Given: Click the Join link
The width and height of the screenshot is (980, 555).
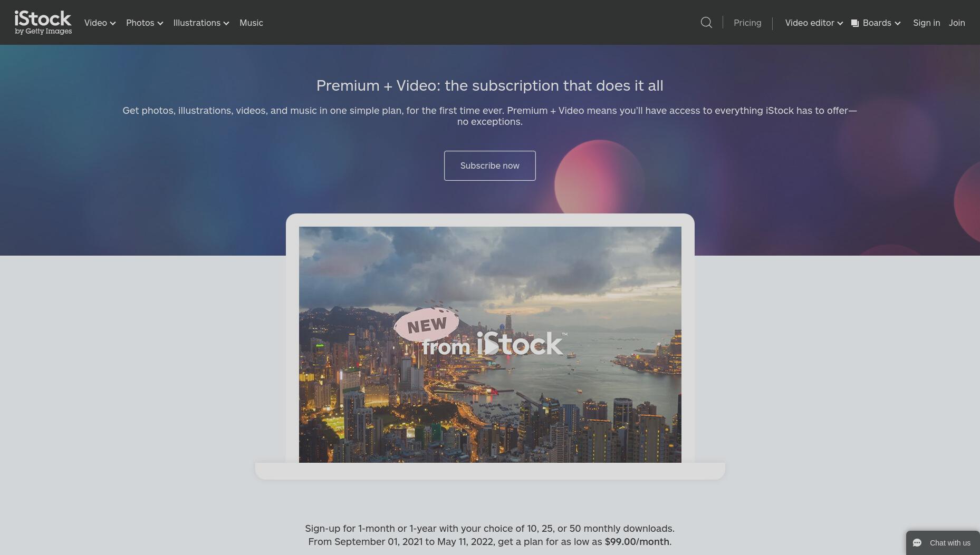Looking at the screenshot, I should (957, 23).
